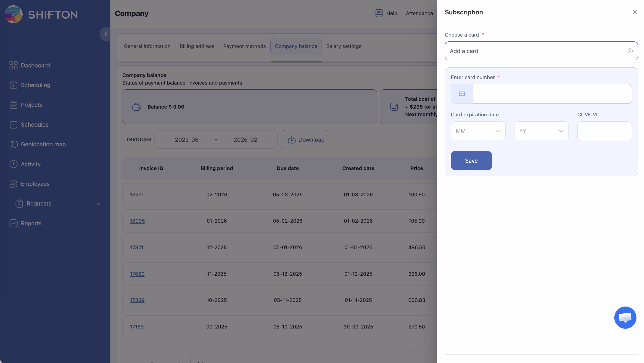
Task: Click the Download invoices button
Action: (x=305, y=140)
